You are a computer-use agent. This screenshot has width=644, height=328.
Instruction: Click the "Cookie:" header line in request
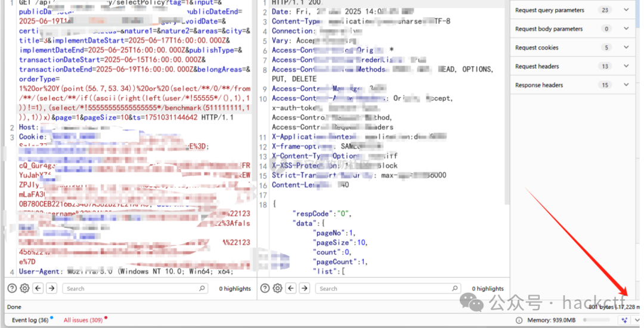(33, 137)
